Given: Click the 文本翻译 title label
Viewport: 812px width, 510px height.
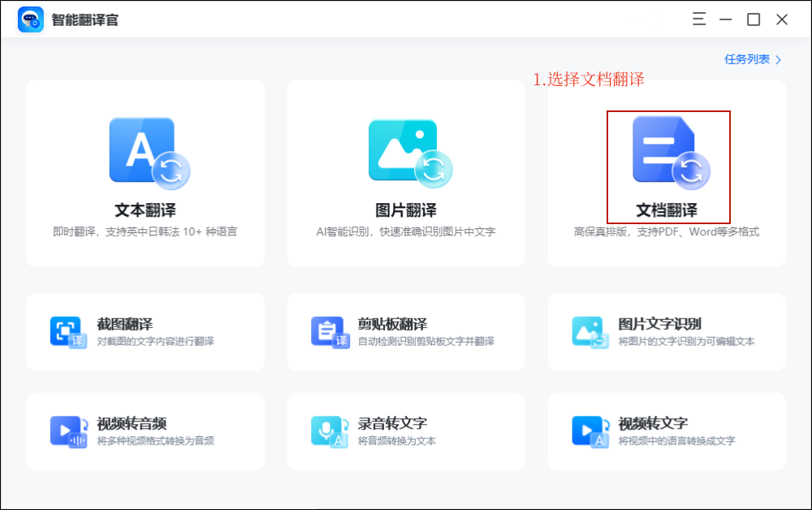Looking at the screenshot, I should coord(145,210).
